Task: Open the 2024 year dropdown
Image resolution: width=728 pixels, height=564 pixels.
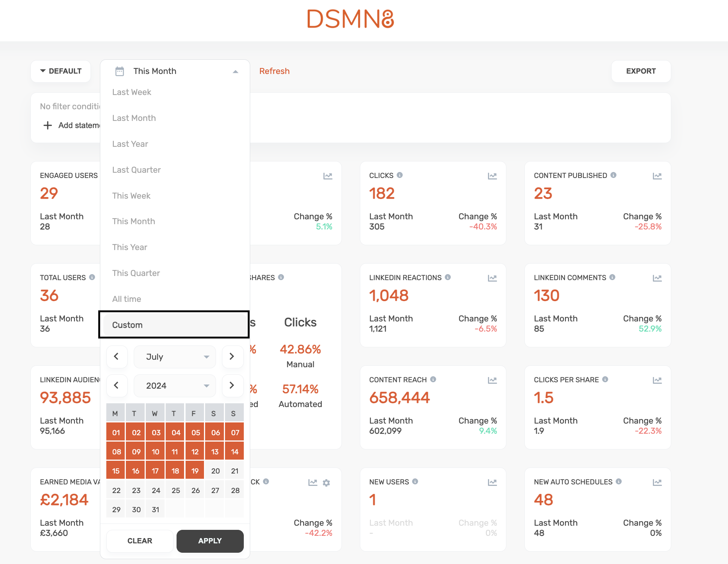Action: pyautogui.click(x=175, y=386)
